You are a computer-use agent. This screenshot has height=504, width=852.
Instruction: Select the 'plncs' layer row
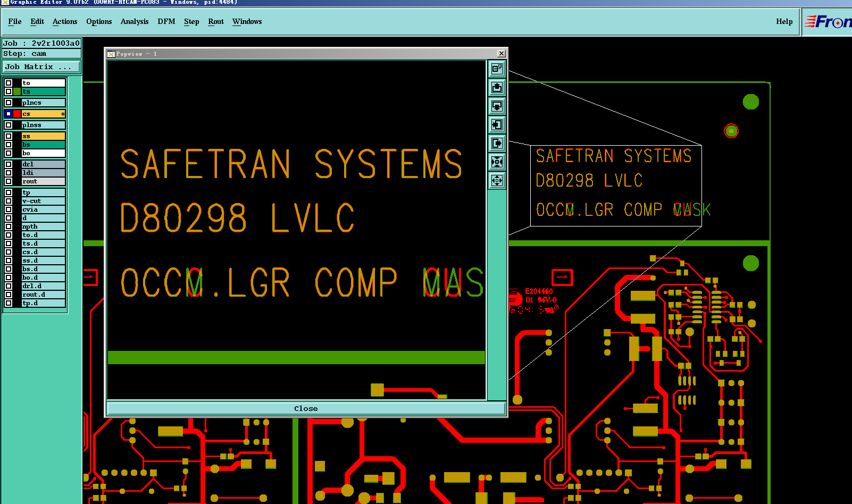point(43,103)
